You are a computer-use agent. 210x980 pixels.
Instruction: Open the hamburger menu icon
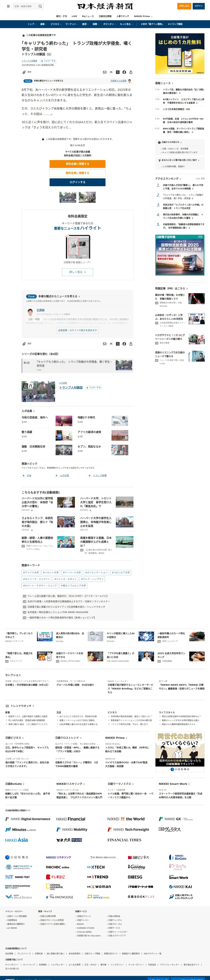(x=8, y=6)
